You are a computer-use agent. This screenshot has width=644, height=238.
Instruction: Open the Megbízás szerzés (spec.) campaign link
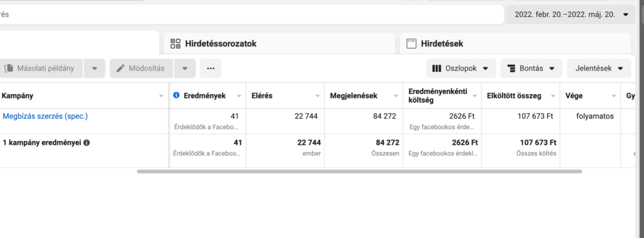(x=45, y=116)
